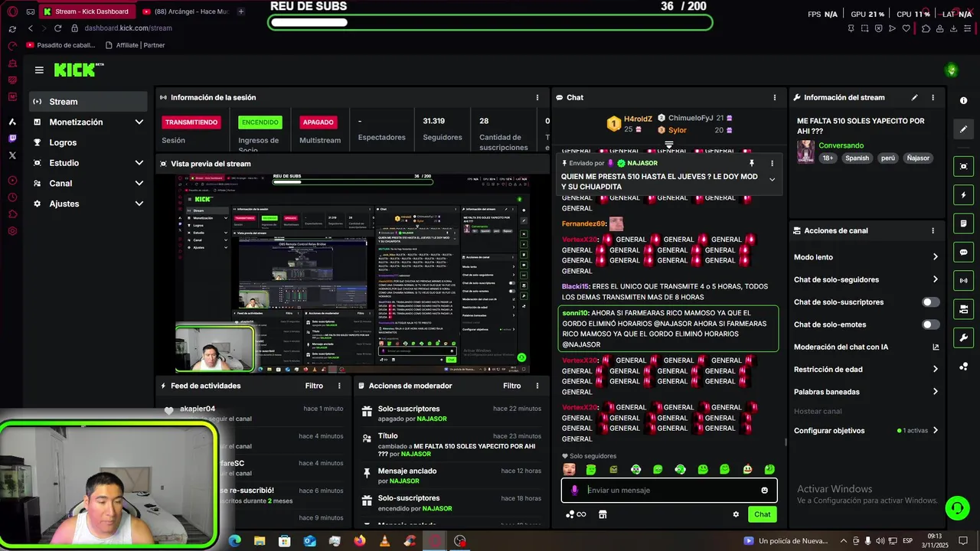
Task: Open the Información del stream three-dot menu
Action: 933,97
